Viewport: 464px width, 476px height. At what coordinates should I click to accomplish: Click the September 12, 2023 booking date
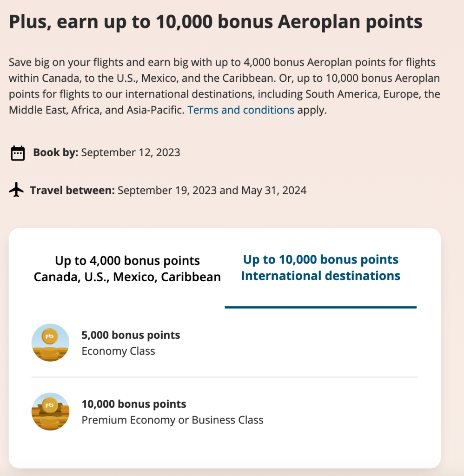pos(131,152)
